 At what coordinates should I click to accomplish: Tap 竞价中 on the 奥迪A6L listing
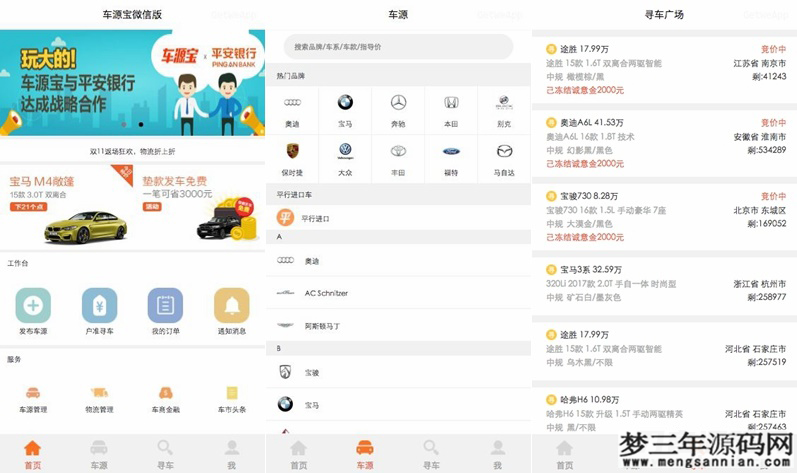[x=773, y=122]
